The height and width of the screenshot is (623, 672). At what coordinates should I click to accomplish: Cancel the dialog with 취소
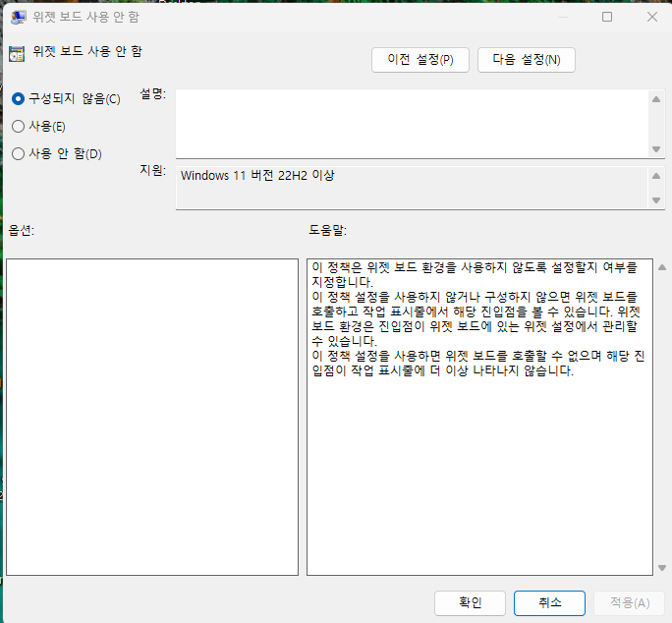click(x=549, y=602)
